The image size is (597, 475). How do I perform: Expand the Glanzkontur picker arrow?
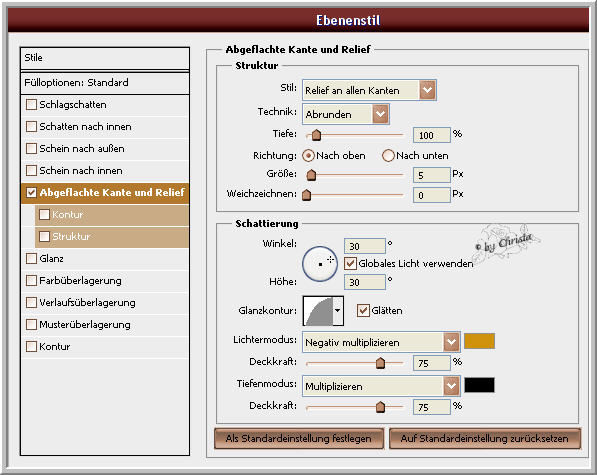pyautogui.click(x=338, y=311)
